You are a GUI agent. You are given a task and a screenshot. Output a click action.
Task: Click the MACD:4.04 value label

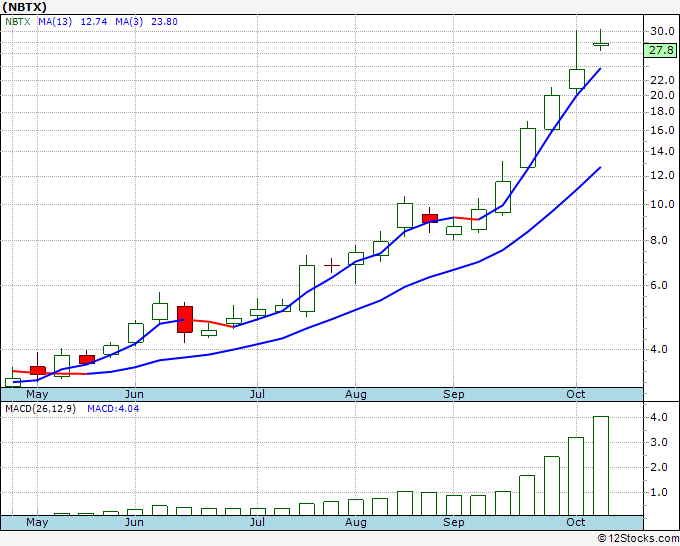click(111, 408)
